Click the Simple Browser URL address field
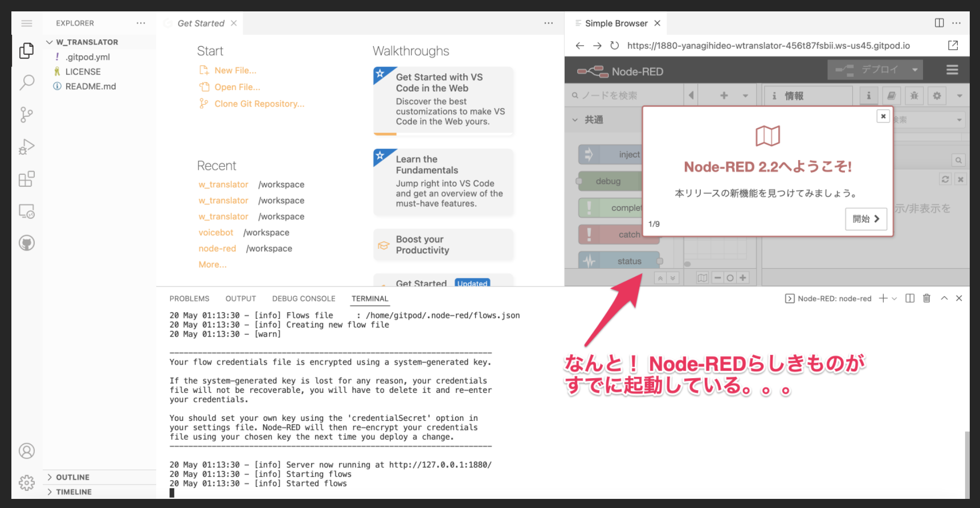This screenshot has height=508, width=980. (768, 46)
